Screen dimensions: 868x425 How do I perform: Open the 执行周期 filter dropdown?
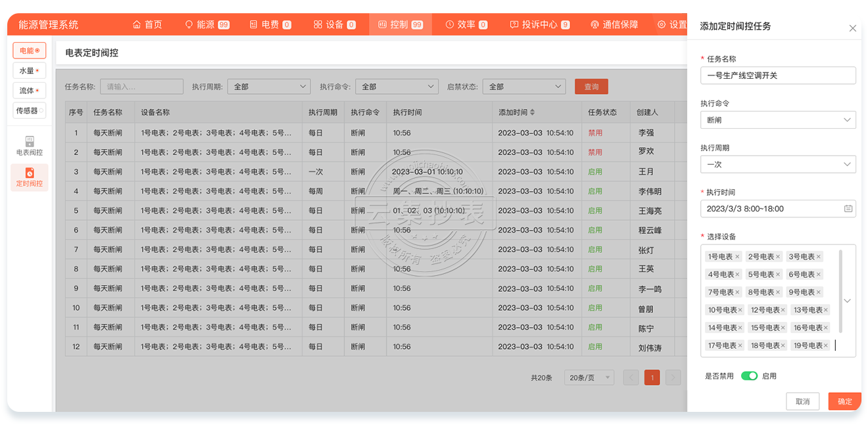[x=268, y=87]
